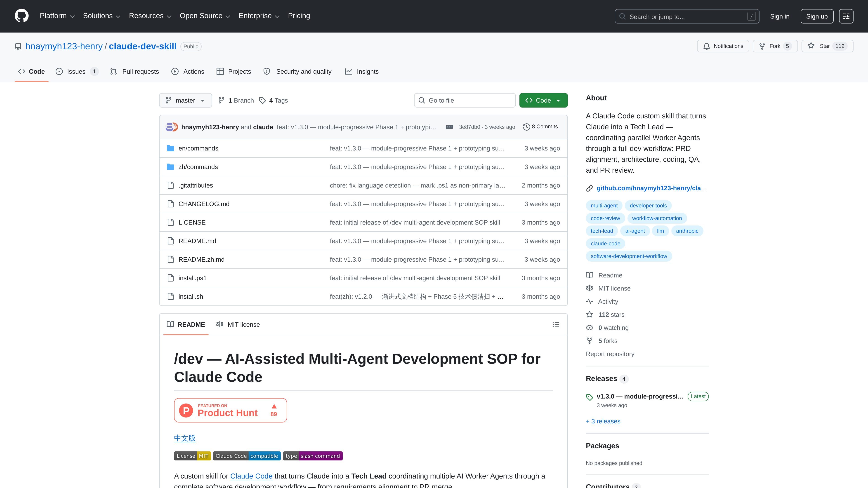The width and height of the screenshot is (868, 488).
Task: Click the scale icon beside MIT license sidebar
Action: (589, 288)
